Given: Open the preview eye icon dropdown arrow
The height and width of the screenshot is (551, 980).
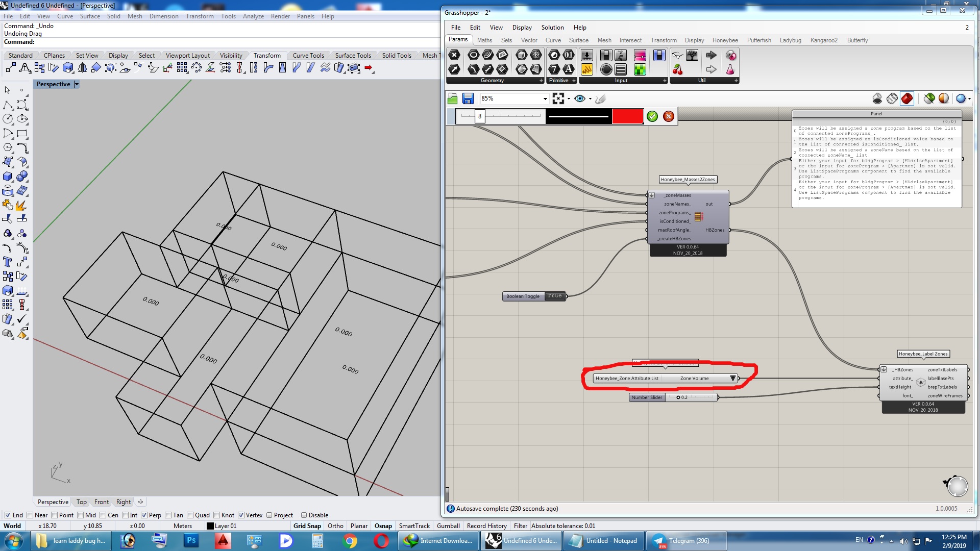Looking at the screenshot, I should click(590, 98).
